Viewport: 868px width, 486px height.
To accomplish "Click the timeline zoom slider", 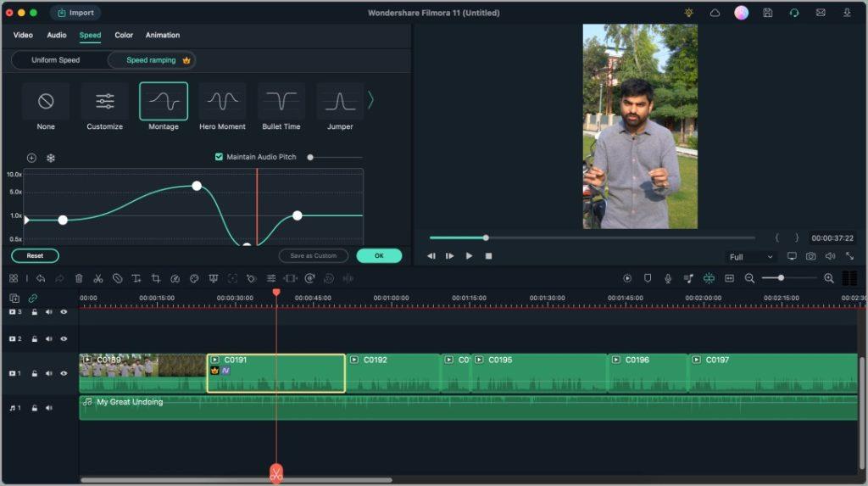I will [789, 277].
